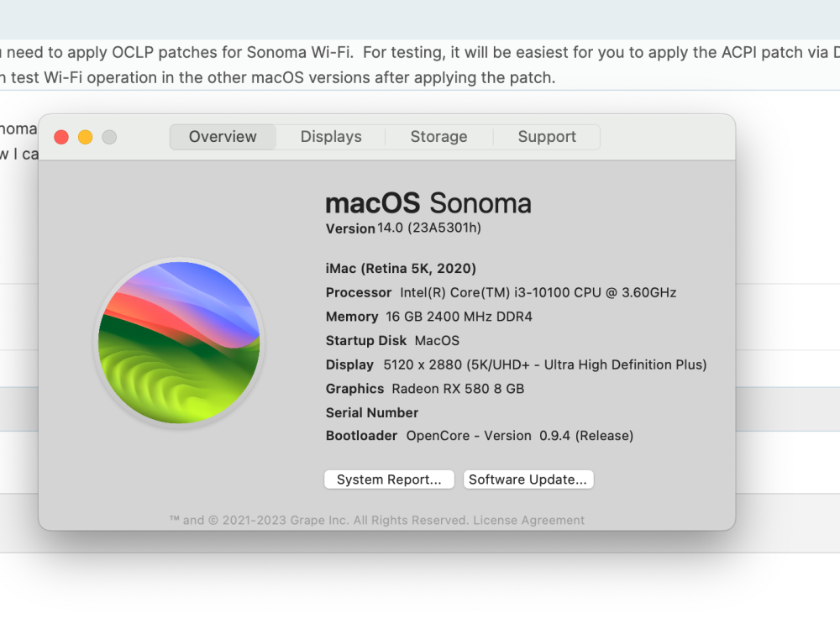Image resolution: width=840 pixels, height=629 pixels.
Task: Minimize window with the yellow button
Action: pos(85,137)
